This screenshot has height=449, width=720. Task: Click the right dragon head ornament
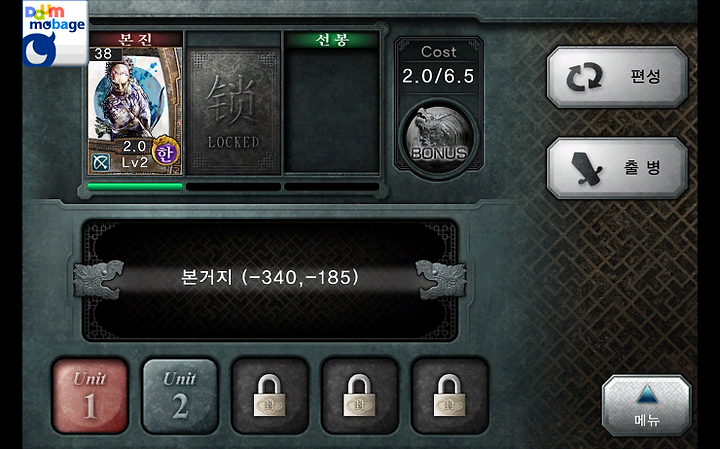tap(441, 279)
